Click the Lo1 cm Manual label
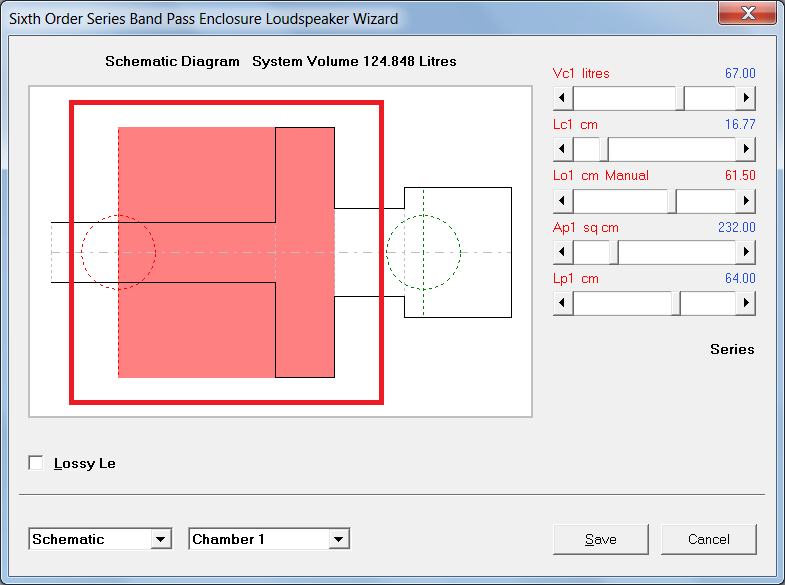 [601, 176]
